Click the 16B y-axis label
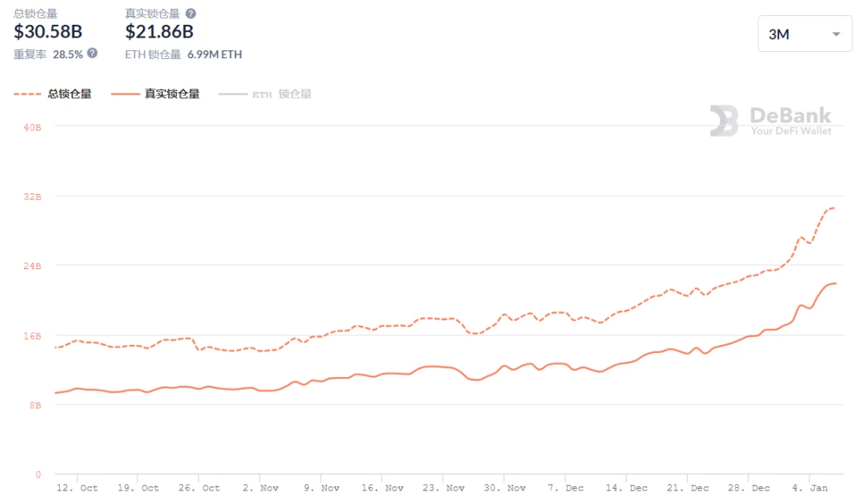The width and height of the screenshot is (863, 504). [x=33, y=335]
